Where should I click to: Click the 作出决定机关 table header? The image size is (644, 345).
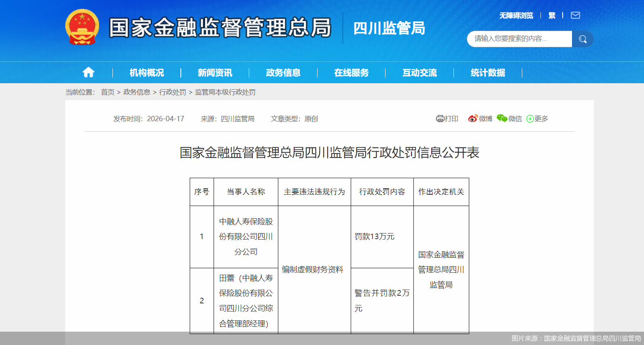(441, 192)
